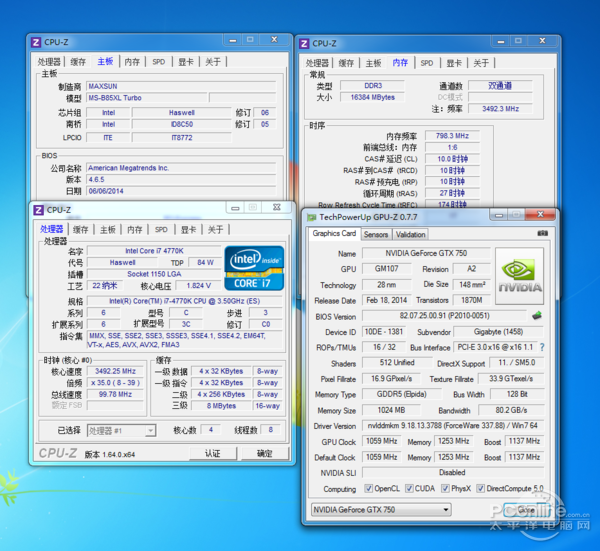Click the GPU-Z screenshot camera icon
Screen dimensions: 600x551
click(x=542, y=233)
